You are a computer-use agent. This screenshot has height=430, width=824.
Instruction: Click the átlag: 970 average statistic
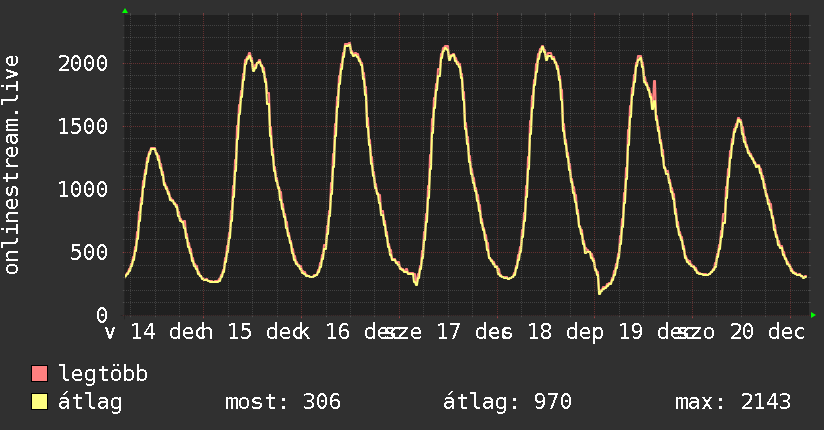507,402
